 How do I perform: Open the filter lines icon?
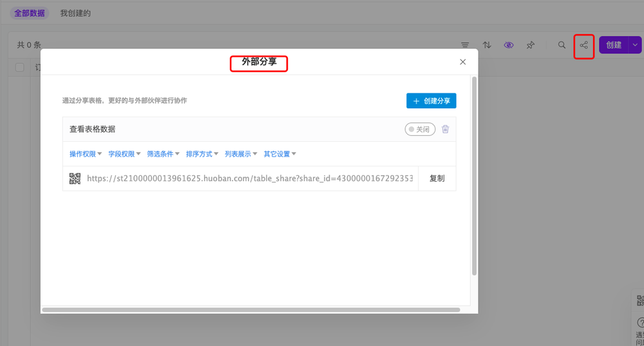coord(465,45)
